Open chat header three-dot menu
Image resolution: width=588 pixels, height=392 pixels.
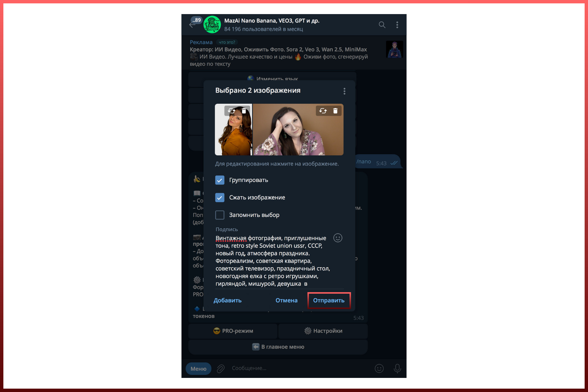(397, 25)
